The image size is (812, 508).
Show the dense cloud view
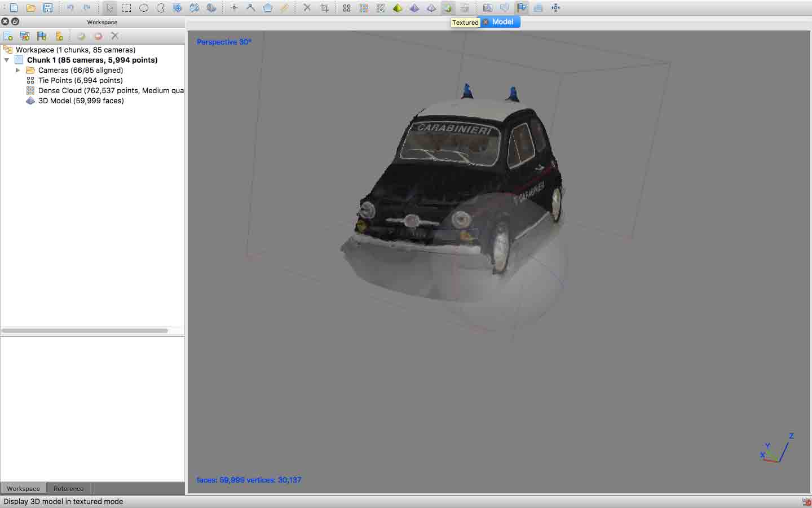point(364,8)
